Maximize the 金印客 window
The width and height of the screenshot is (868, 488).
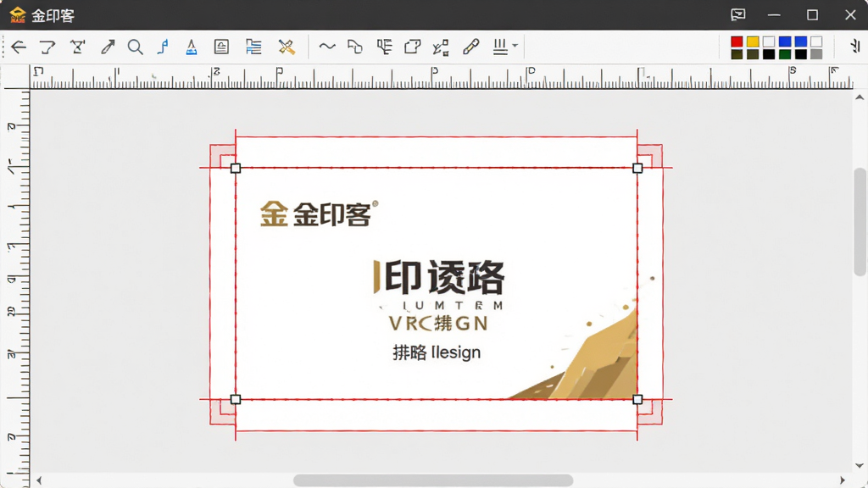pos(812,15)
